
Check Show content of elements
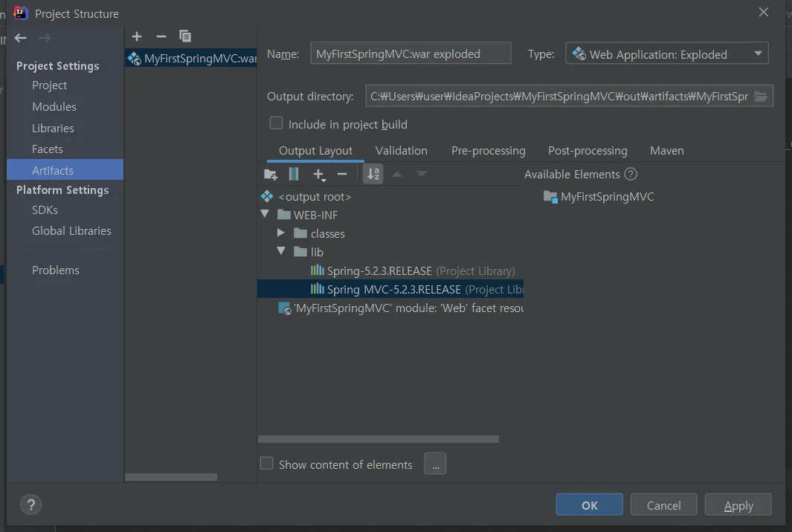(x=266, y=464)
